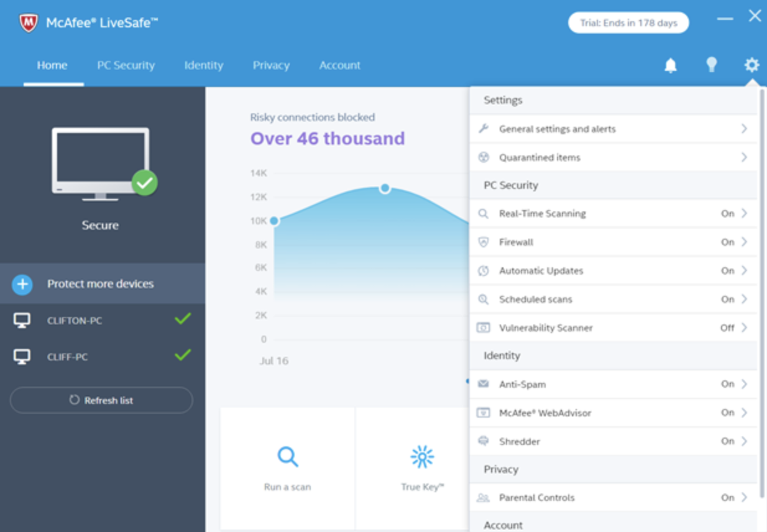
Task: Click the Parental Controls people icon
Action: pyautogui.click(x=484, y=498)
